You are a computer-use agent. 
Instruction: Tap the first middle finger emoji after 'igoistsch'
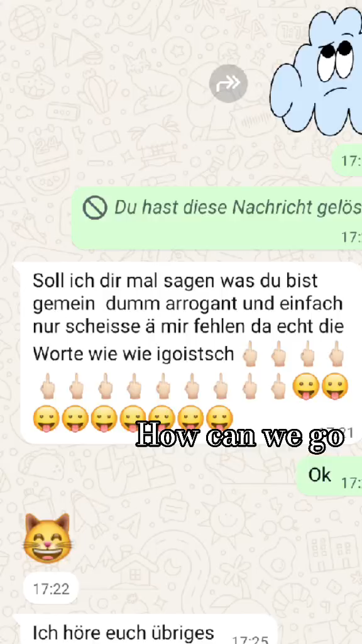(x=250, y=353)
